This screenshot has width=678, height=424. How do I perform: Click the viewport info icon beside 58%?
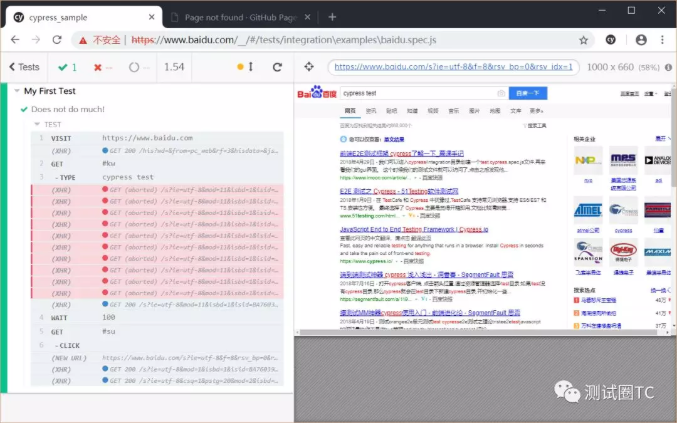tap(668, 67)
